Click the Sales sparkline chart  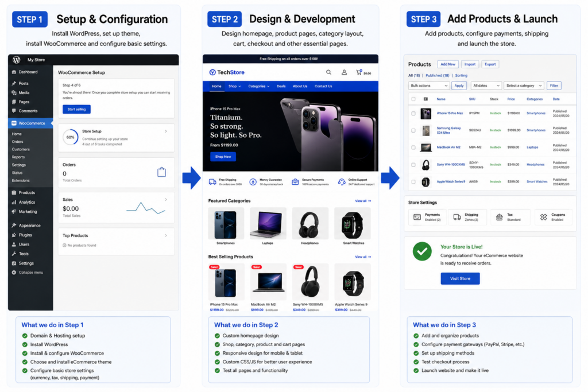pyautogui.click(x=145, y=208)
